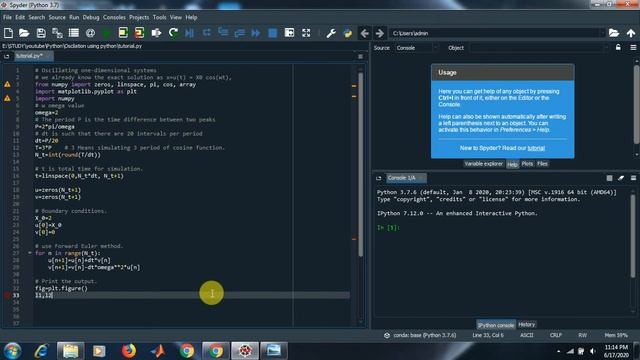Stop the console's current command
The width and height of the screenshot is (640, 360).
(609, 178)
